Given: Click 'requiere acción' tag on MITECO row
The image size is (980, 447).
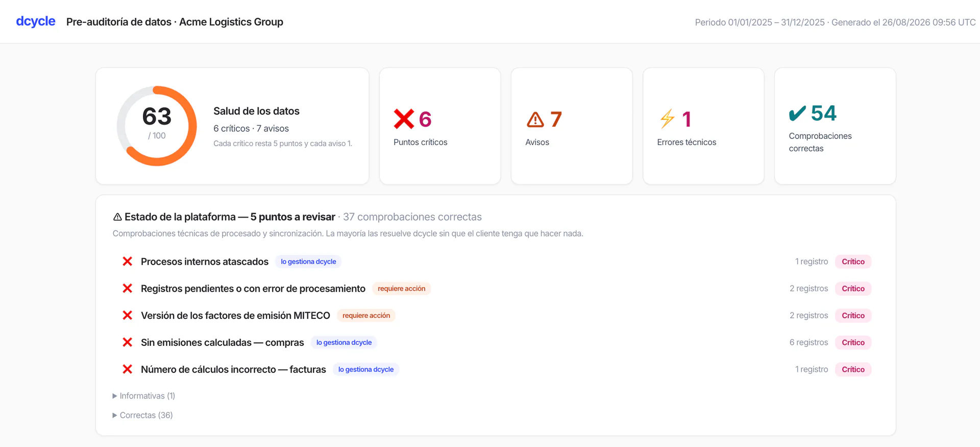Looking at the screenshot, I should pyautogui.click(x=366, y=316).
